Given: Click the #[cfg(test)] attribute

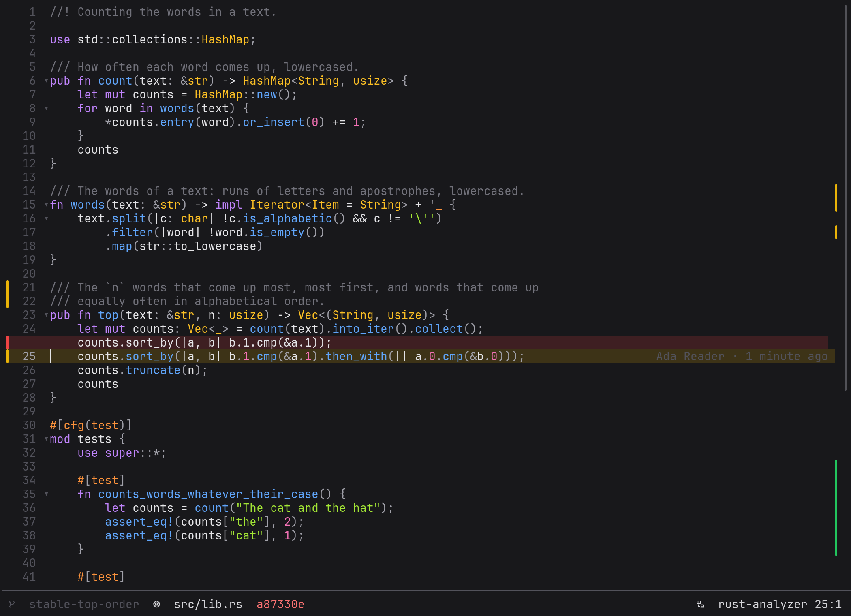Looking at the screenshot, I should 91,426.
